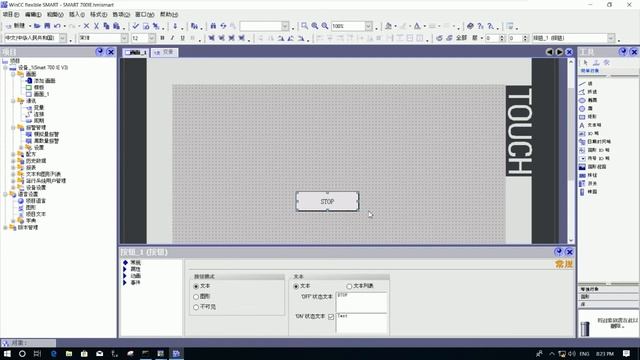This screenshot has height=360, width=640.
Task: Open the zoom 100% dropdown
Action: point(369,26)
